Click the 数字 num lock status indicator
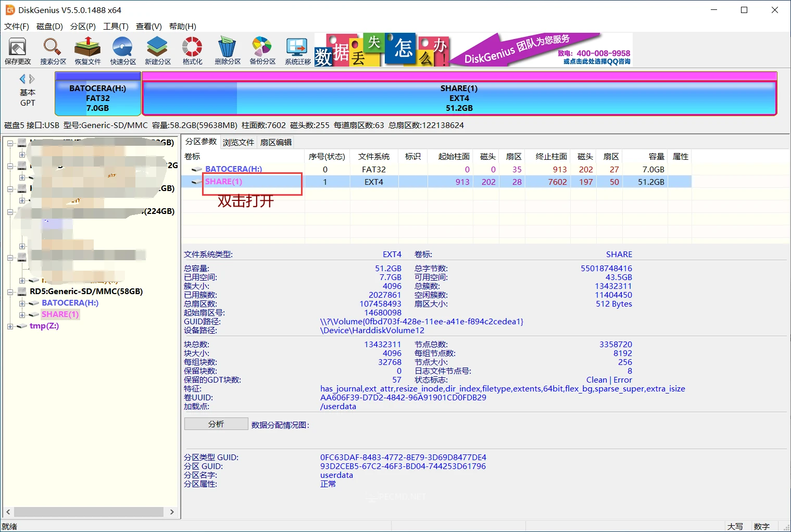The width and height of the screenshot is (791, 532). 761,527
